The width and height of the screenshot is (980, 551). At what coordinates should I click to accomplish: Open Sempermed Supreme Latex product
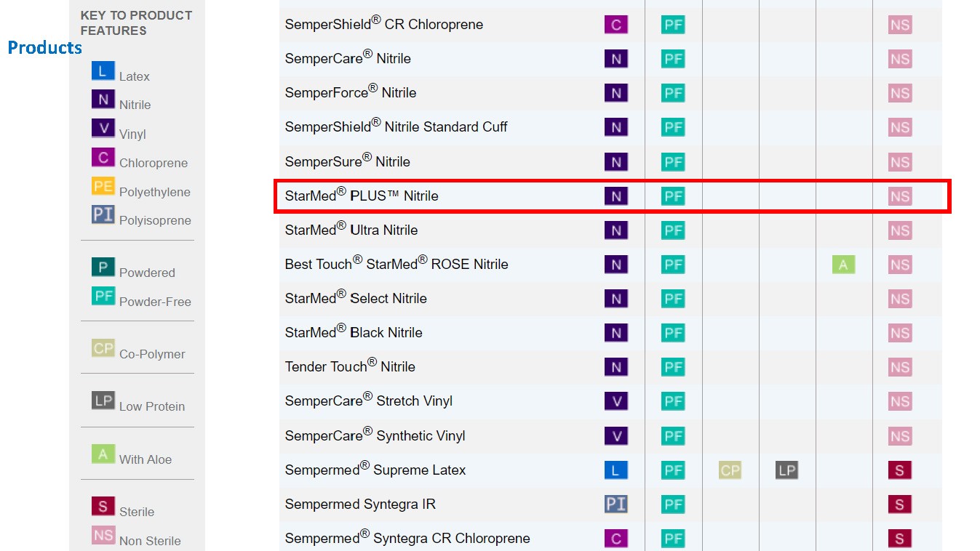375,469
